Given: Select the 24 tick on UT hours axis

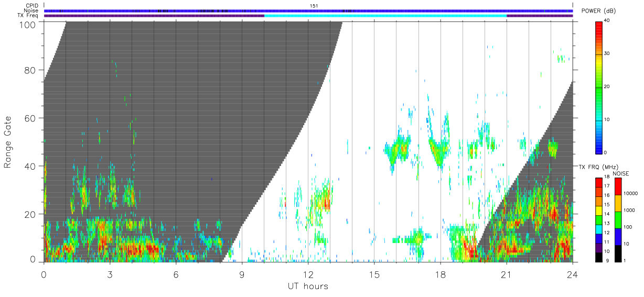Looking at the screenshot, I should click(572, 274).
